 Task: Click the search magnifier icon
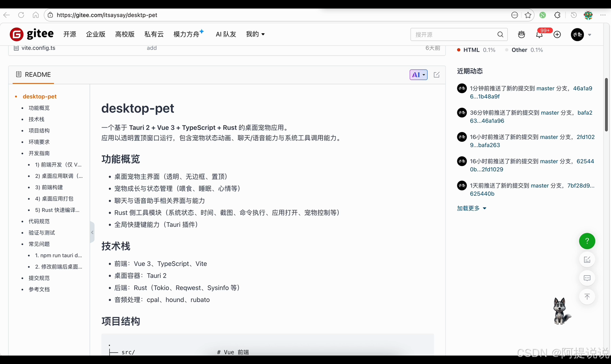[x=500, y=34]
